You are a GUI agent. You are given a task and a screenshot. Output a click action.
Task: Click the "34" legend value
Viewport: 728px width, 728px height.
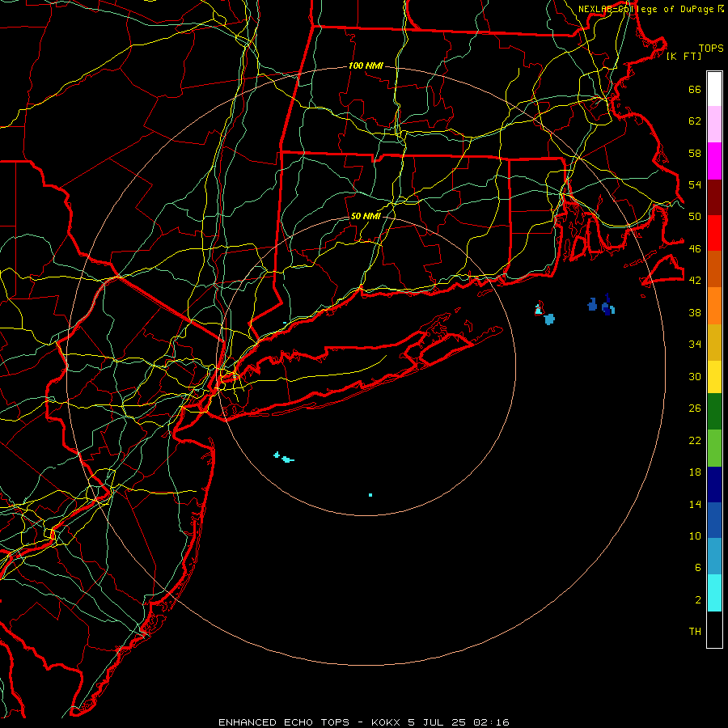695,345
